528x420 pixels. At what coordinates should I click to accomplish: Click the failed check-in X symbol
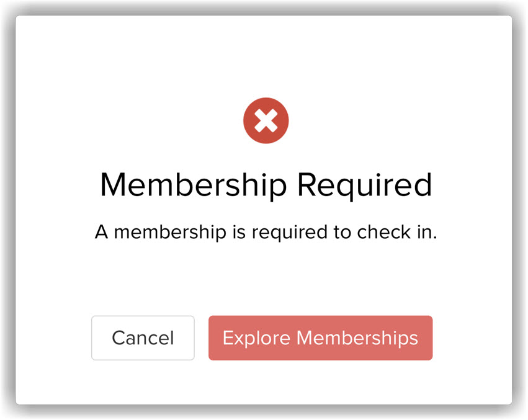pos(266,120)
